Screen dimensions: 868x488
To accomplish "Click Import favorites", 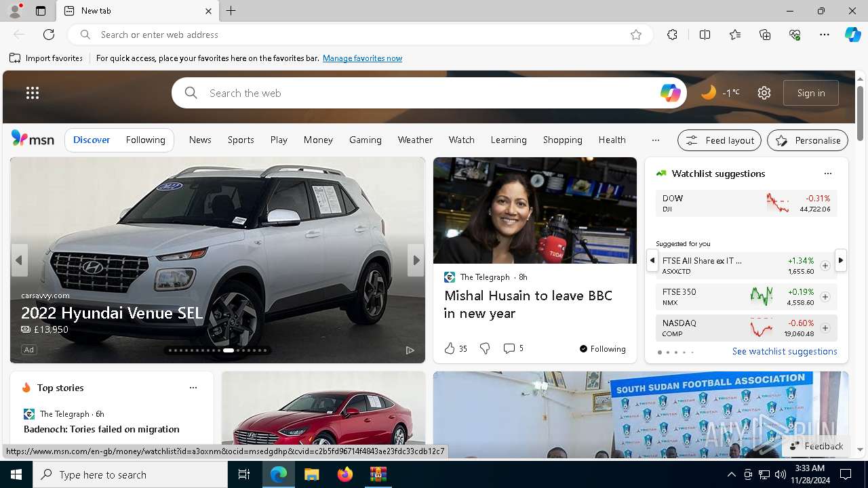I will (46, 58).
